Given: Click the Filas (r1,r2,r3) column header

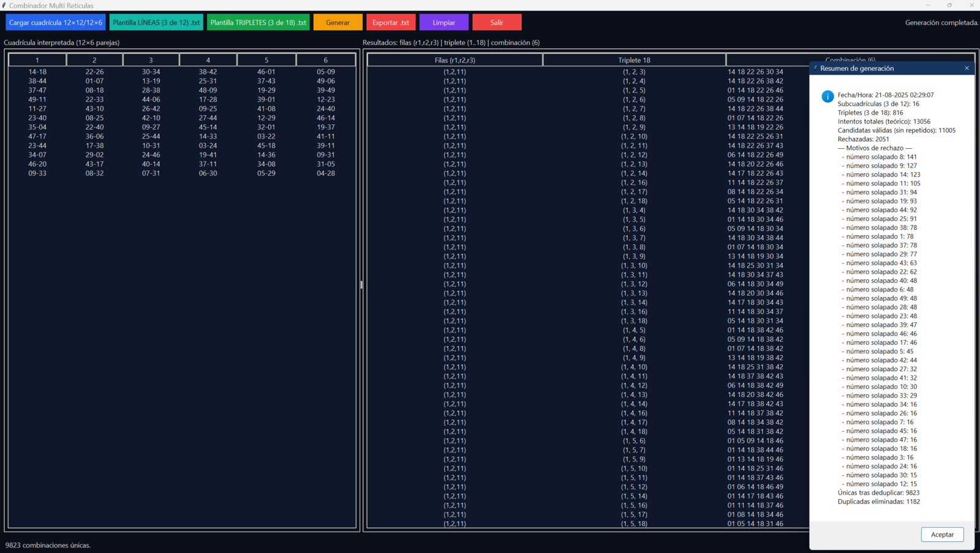Looking at the screenshot, I should [x=455, y=60].
